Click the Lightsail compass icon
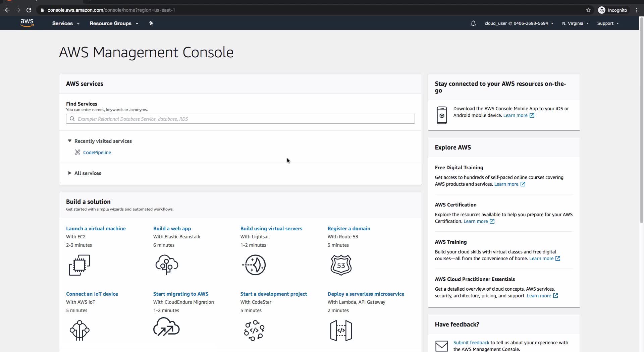 pyautogui.click(x=254, y=265)
